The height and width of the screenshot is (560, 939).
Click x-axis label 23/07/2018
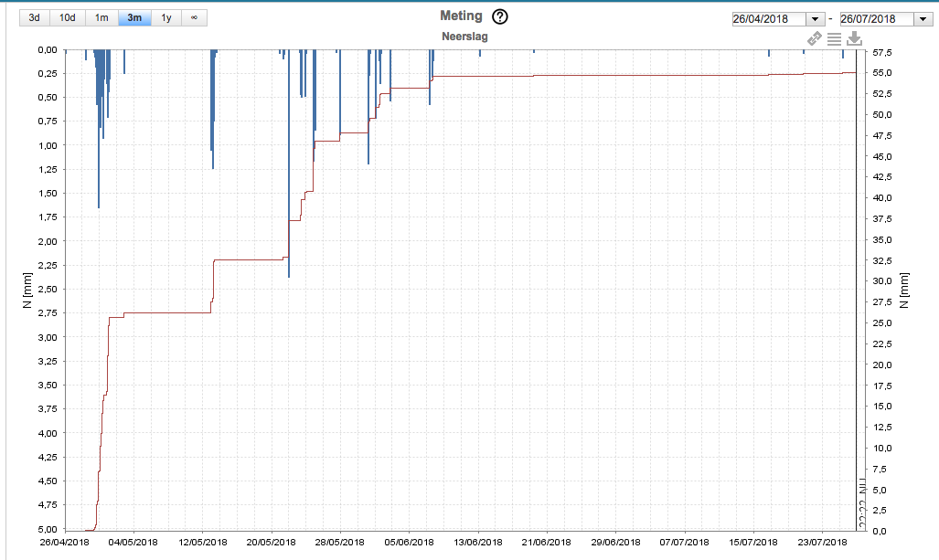[x=822, y=542]
